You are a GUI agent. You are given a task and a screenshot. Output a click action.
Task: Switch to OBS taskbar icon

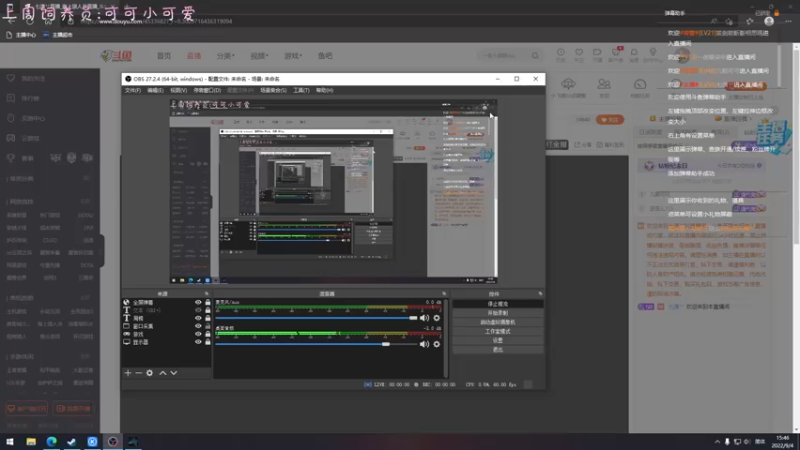[113, 441]
